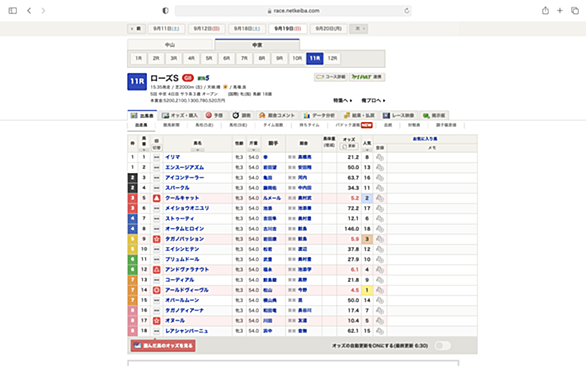This screenshot has width=586, height=366.
Task: Go back to previous page in Safari
Action: tap(29, 11)
